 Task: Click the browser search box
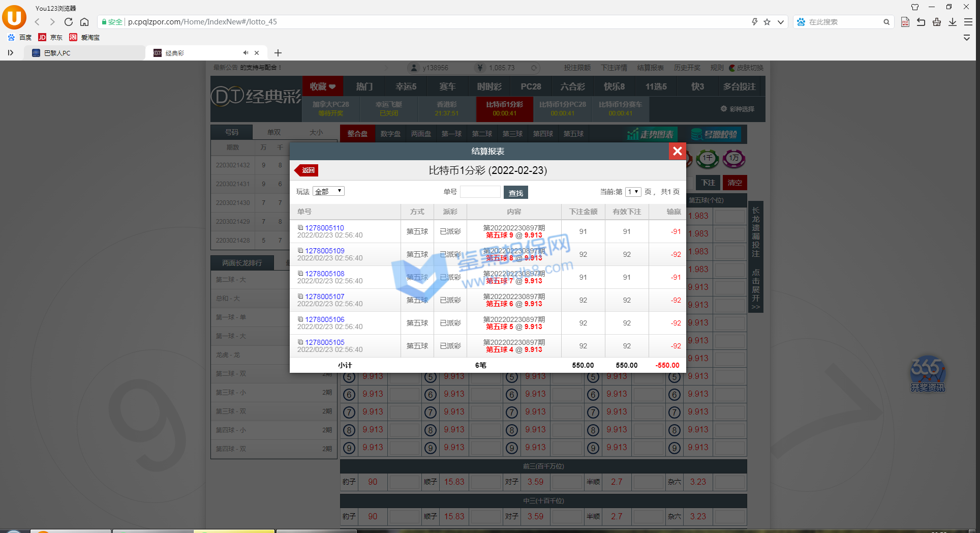844,22
